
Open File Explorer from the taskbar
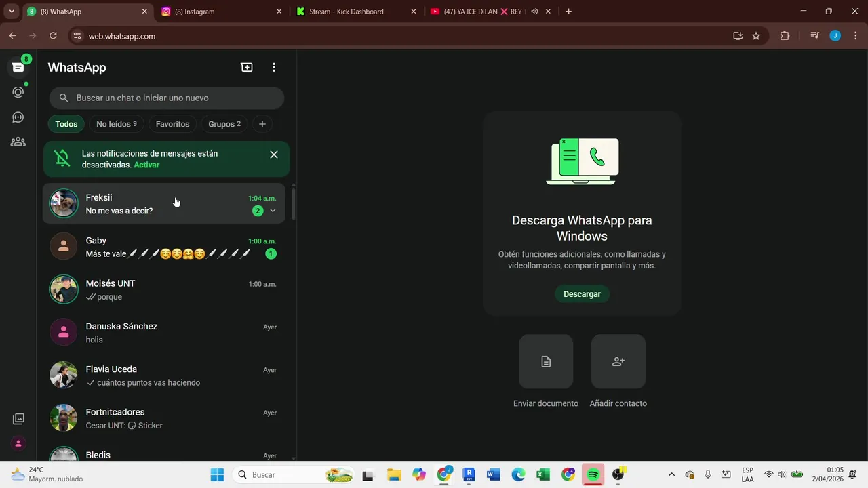pyautogui.click(x=393, y=474)
